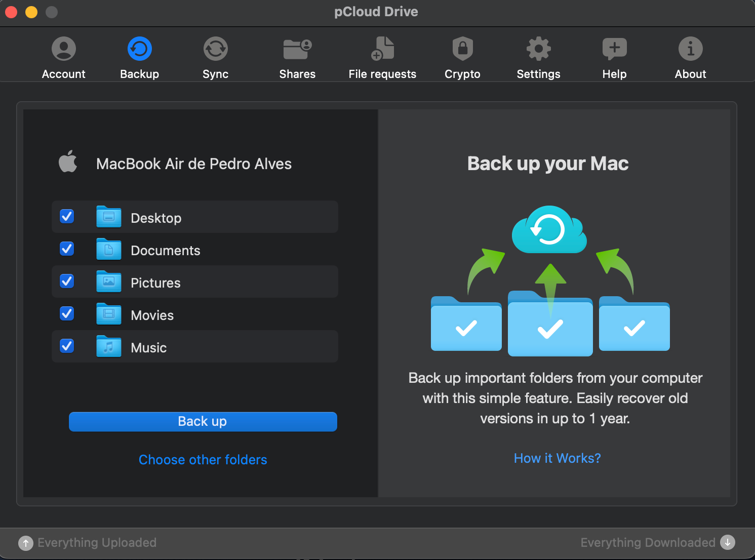This screenshot has width=755, height=560.
Task: Uncheck the Documents folder checkbox
Action: 67,249
